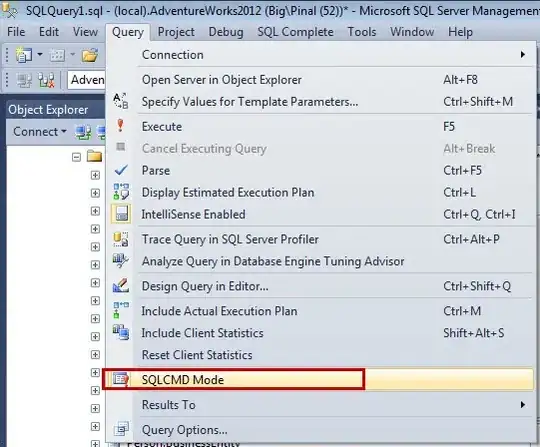Open the SQL Complete menu

pos(295,32)
